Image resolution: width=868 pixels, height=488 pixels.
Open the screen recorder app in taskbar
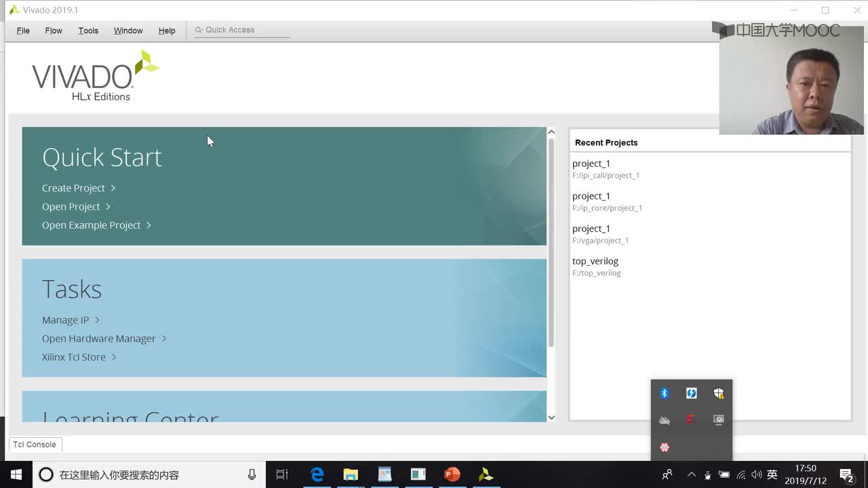(x=418, y=474)
